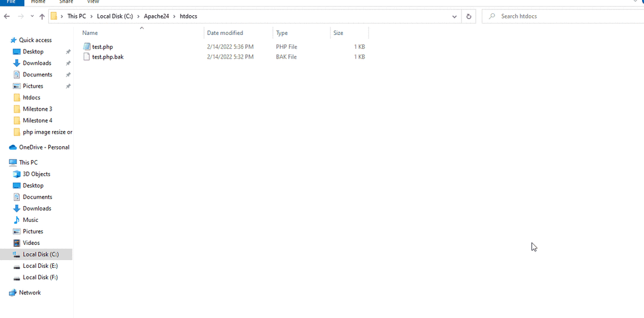Open OneDrive - Personal
Image resolution: width=644 pixels, height=318 pixels.
tap(44, 147)
